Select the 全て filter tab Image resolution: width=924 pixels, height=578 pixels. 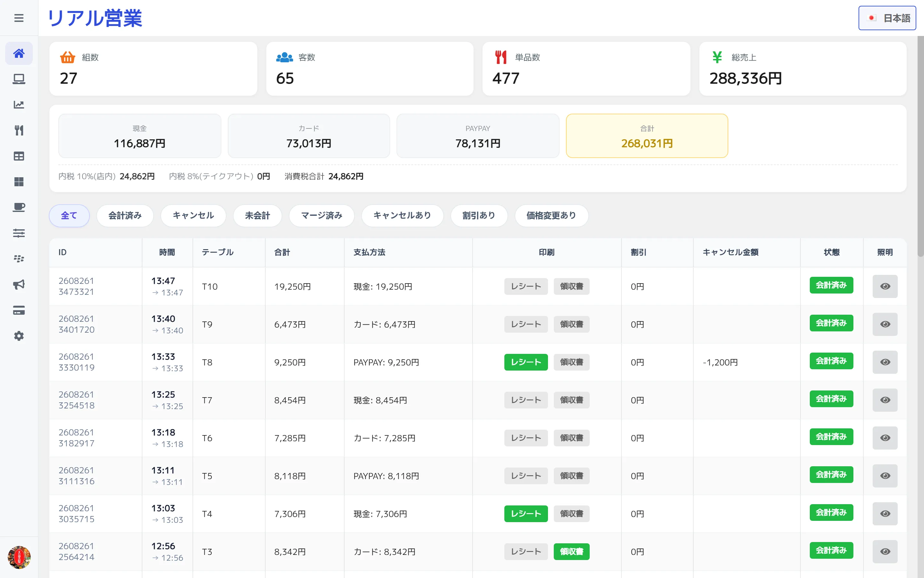click(x=69, y=215)
